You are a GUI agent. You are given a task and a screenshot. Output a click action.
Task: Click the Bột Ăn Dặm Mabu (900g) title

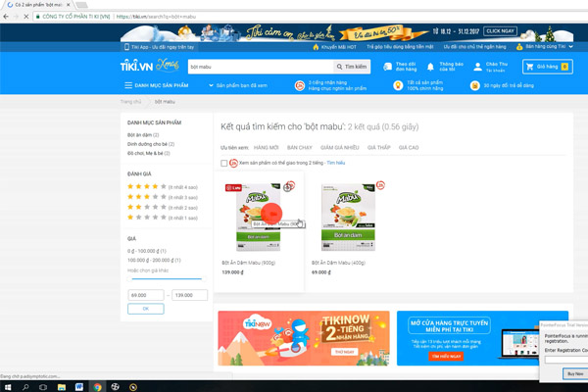pos(248,263)
